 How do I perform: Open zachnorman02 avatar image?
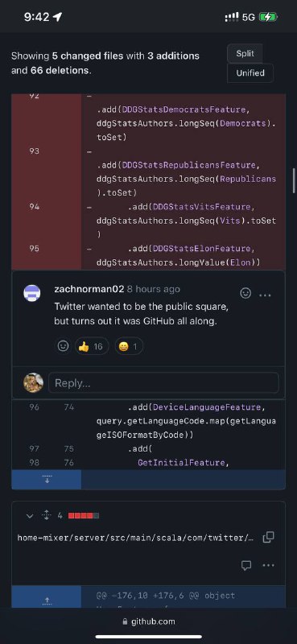pyautogui.click(x=32, y=293)
